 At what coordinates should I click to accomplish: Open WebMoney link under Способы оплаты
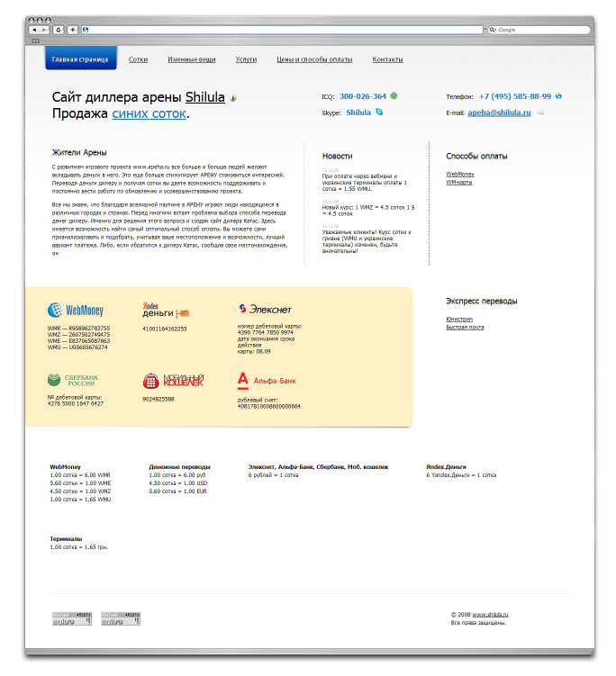[x=460, y=174]
